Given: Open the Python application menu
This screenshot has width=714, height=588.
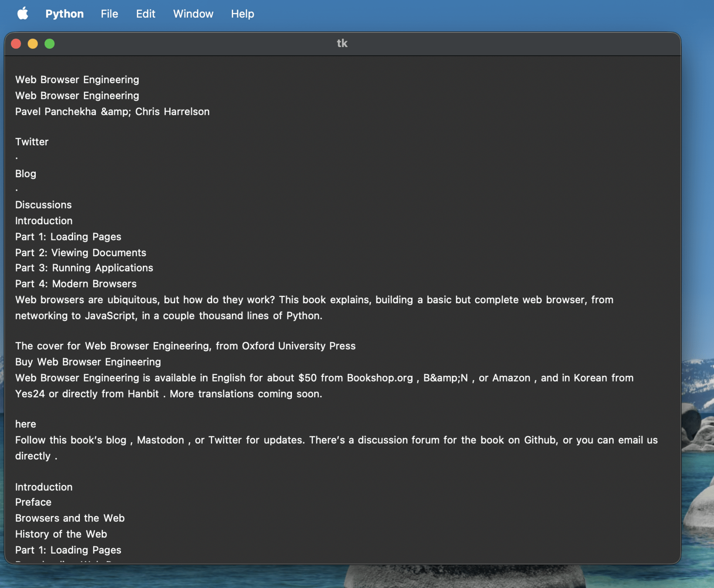Looking at the screenshot, I should click(x=64, y=14).
